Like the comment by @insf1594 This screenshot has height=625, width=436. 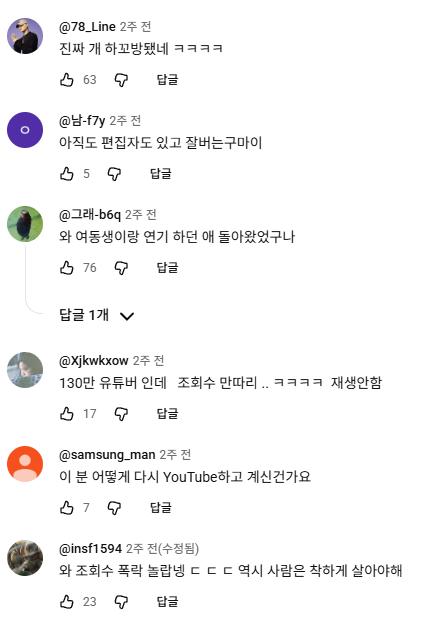coord(67,602)
